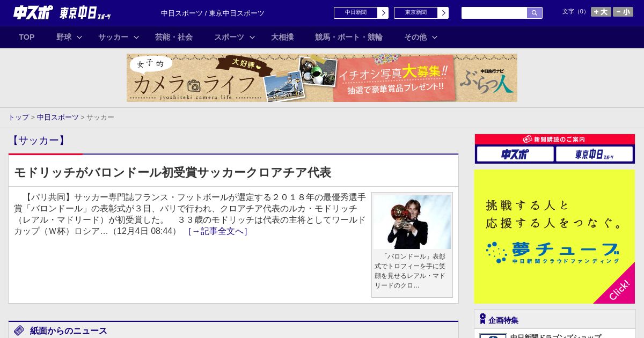
Task: Click the 中スポ logo in the header
Action: [33, 12]
